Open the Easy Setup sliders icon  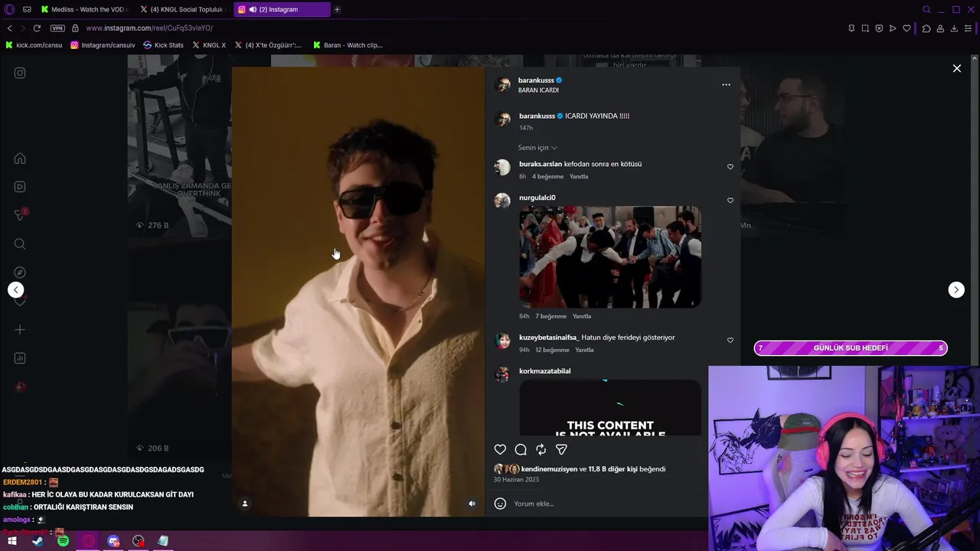tap(969, 28)
